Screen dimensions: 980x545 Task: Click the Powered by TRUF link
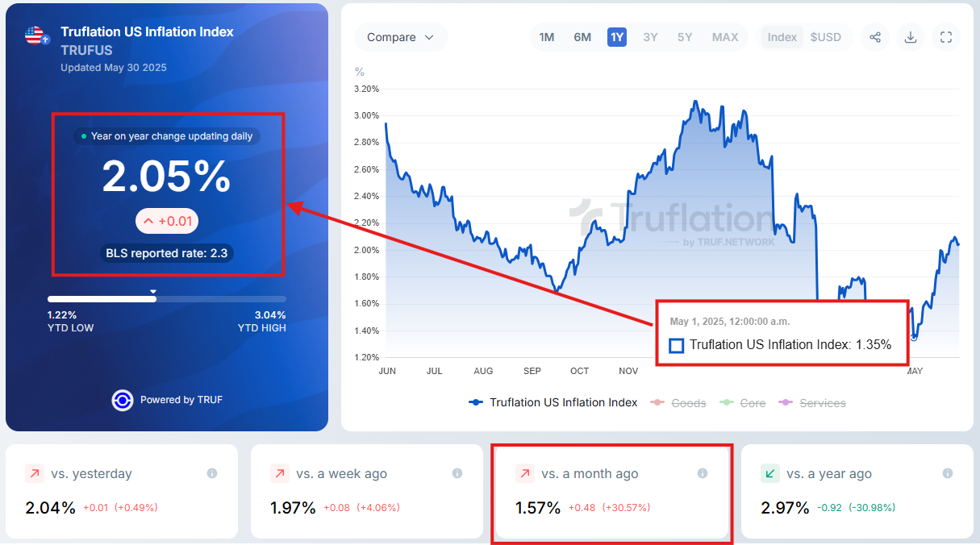(x=181, y=400)
